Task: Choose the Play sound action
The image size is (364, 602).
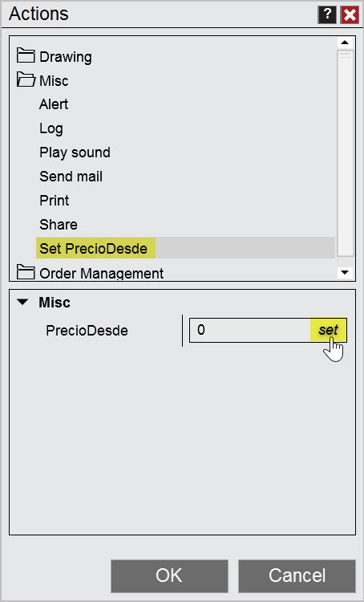Action: click(75, 153)
